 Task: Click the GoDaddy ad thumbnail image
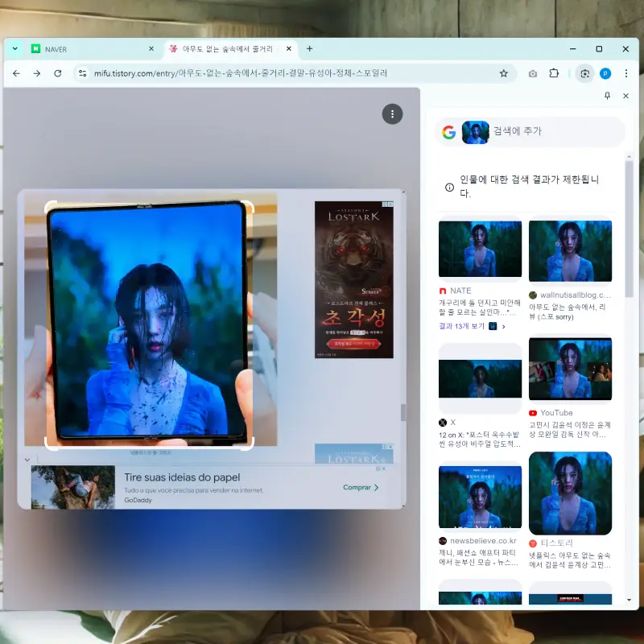tap(73, 487)
